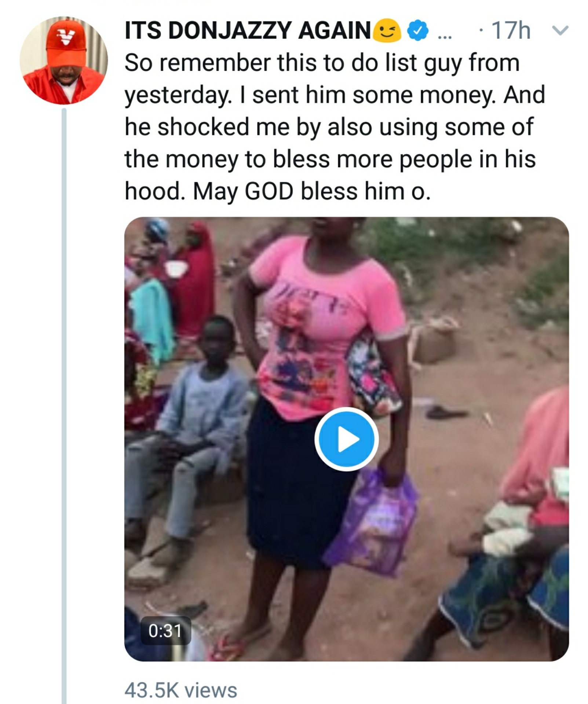Viewport: 588px width, 704px height.
Task: Click the 43.5K views count
Action: click(180, 690)
